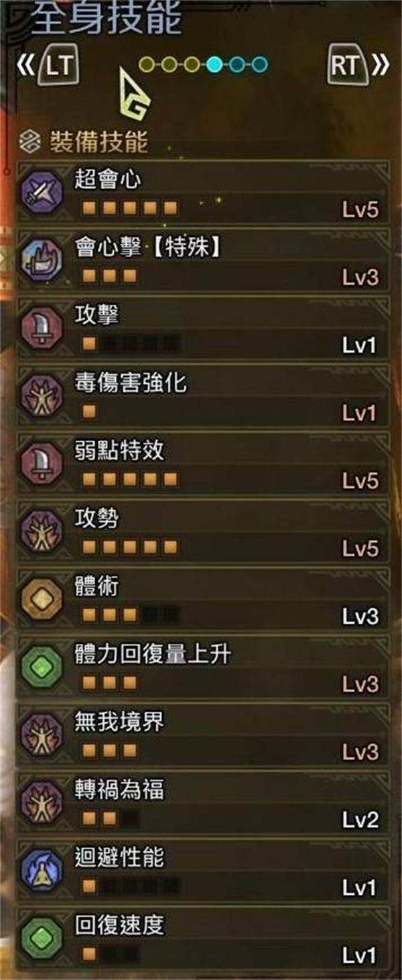Screen dimensions: 402x980
Task: Click the 毒傷害強化 skill icon
Action: point(42,396)
